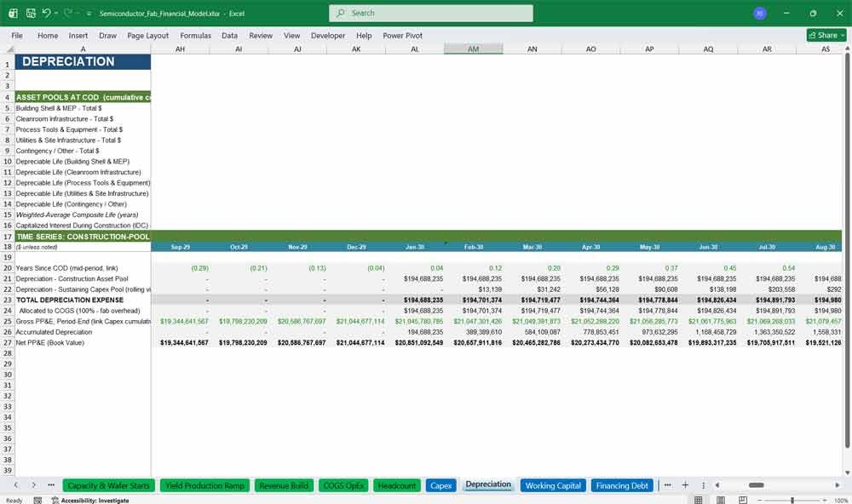Select Sustaining Capex value $13,139

[473, 289]
